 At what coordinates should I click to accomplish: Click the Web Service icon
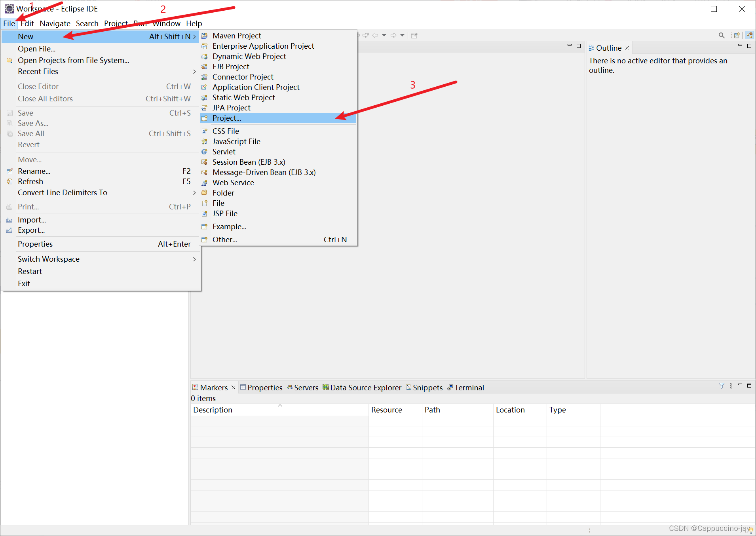(205, 183)
